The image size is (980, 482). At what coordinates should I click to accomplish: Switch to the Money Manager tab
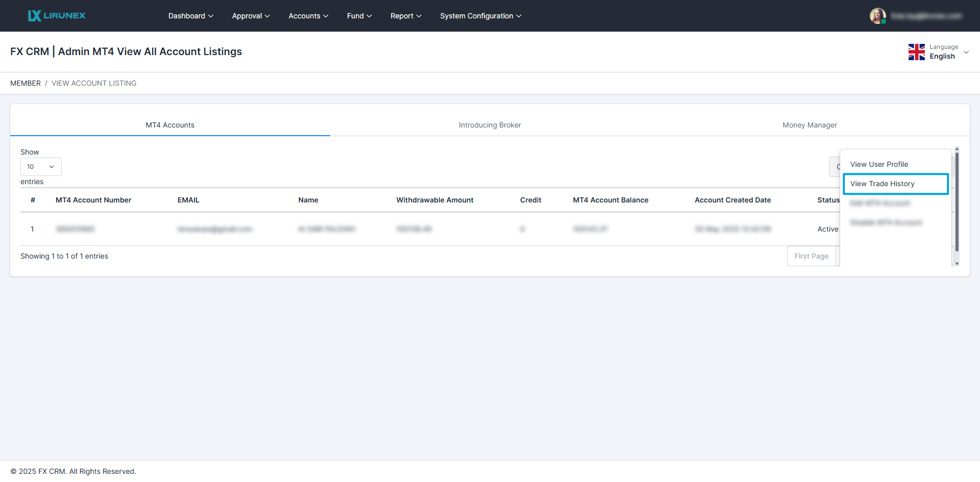pyautogui.click(x=810, y=125)
